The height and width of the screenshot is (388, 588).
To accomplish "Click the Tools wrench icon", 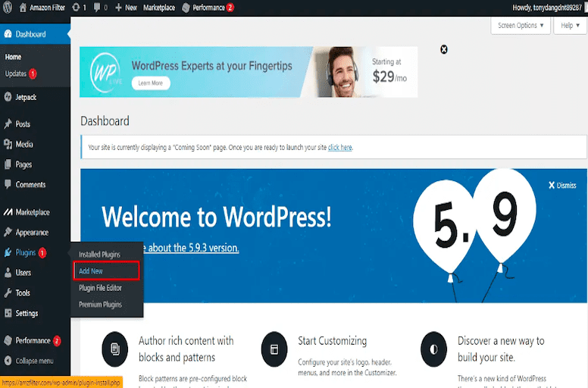I will point(8,293).
